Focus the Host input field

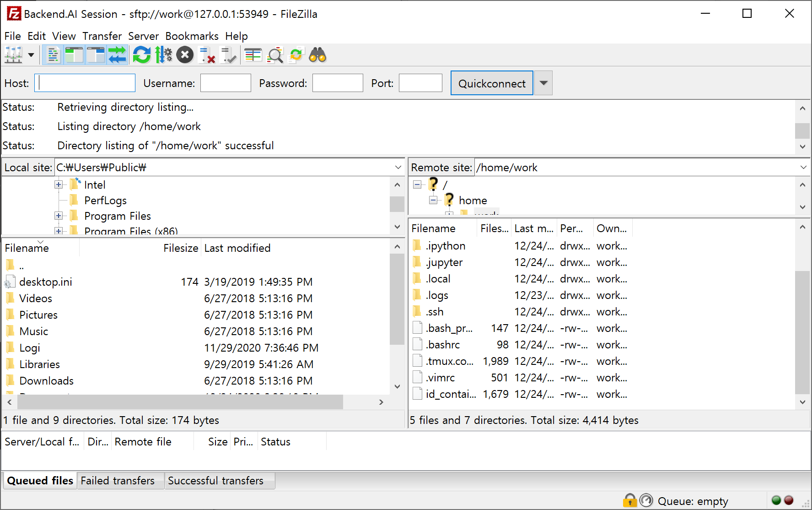point(85,83)
